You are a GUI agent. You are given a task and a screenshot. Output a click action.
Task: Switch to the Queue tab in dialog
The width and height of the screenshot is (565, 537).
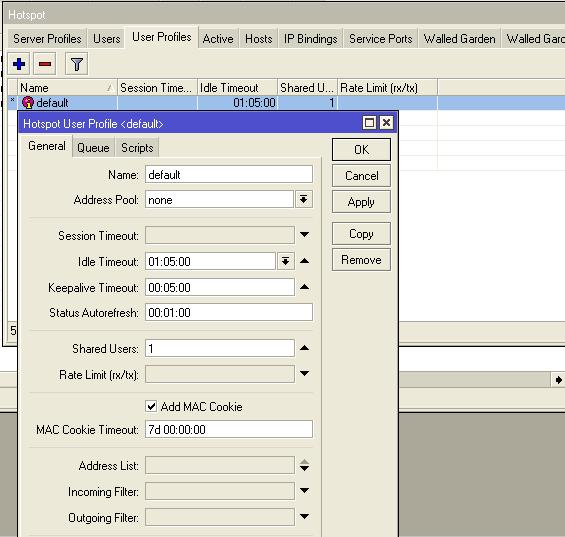pos(93,148)
